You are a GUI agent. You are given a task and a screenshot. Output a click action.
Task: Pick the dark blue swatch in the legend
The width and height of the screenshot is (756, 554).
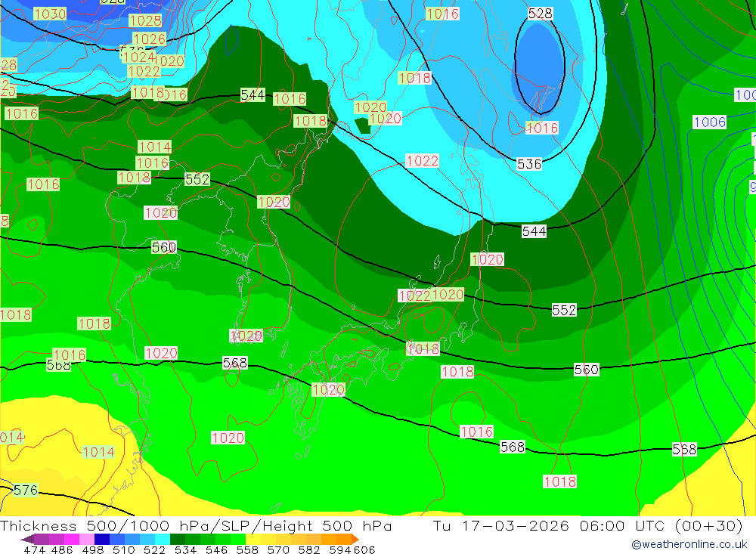tap(102, 539)
